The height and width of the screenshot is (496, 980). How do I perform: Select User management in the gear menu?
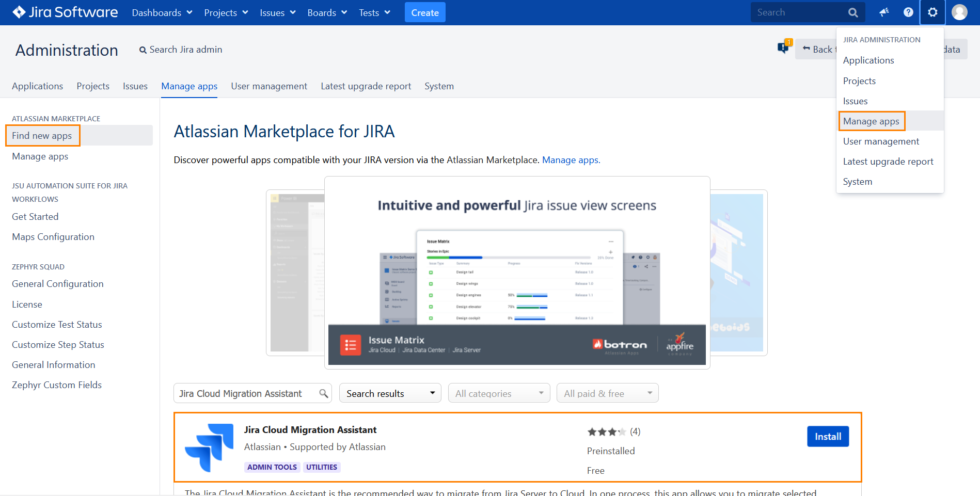890,141
